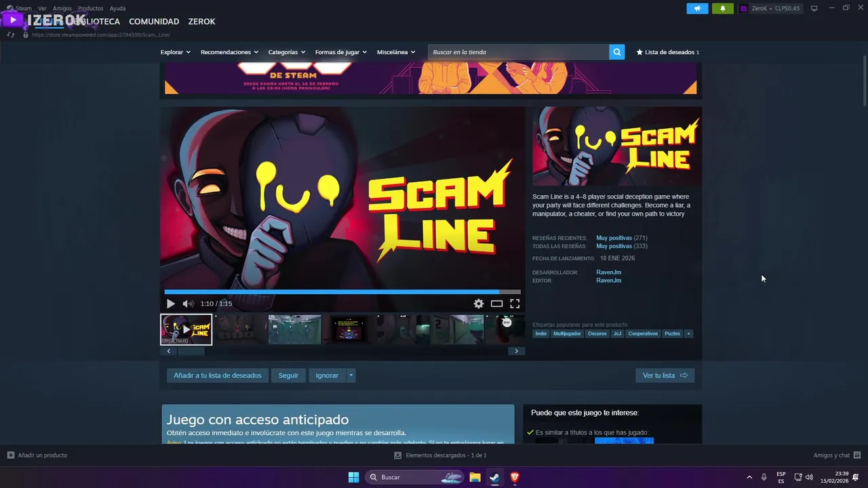Toggle theater mode on video player
The width and height of the screenshot is (868, 488).
click(497, 304)
